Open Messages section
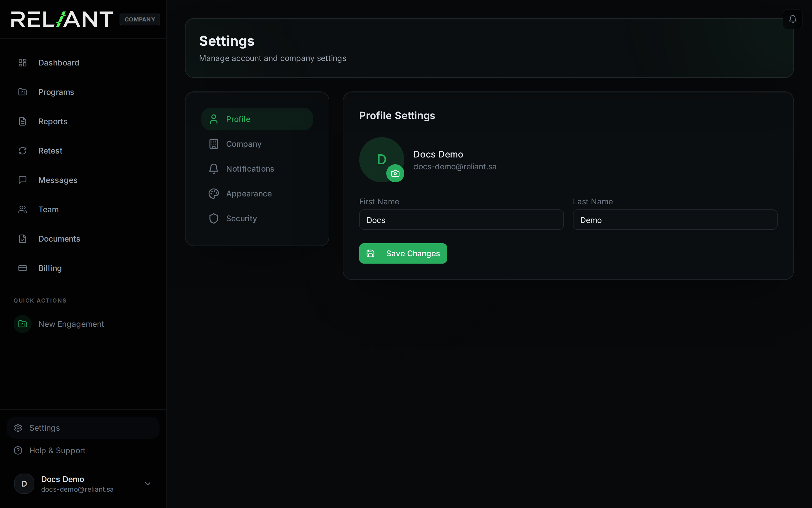The image size is (812, 508). tap(83, 180)
